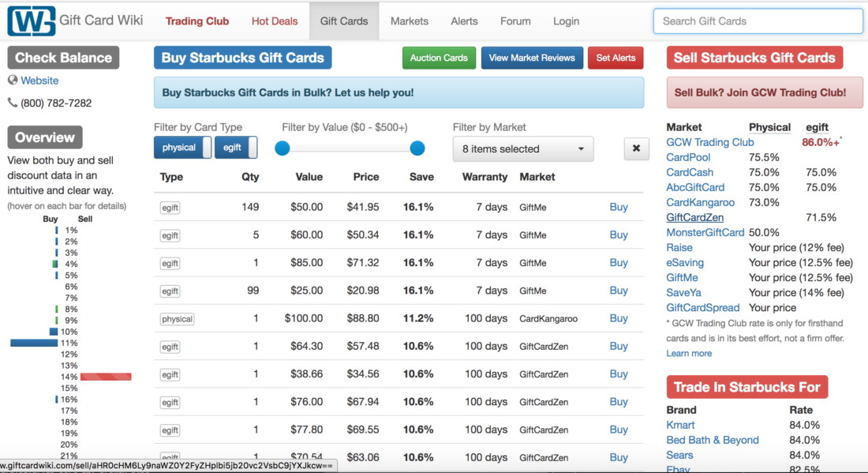Click Buy for the $76.00 GiftCardZen card
868x473 pixels.
[x=619, y=402]
